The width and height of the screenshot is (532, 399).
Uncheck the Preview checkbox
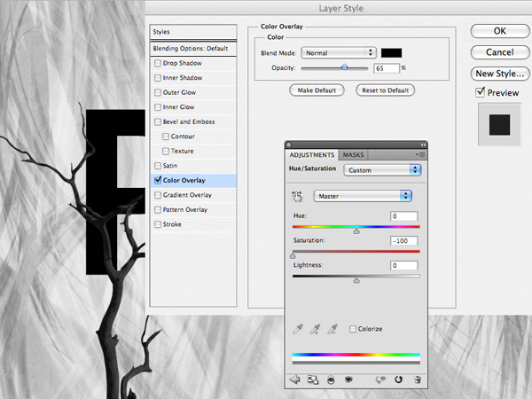coord(480,92)
